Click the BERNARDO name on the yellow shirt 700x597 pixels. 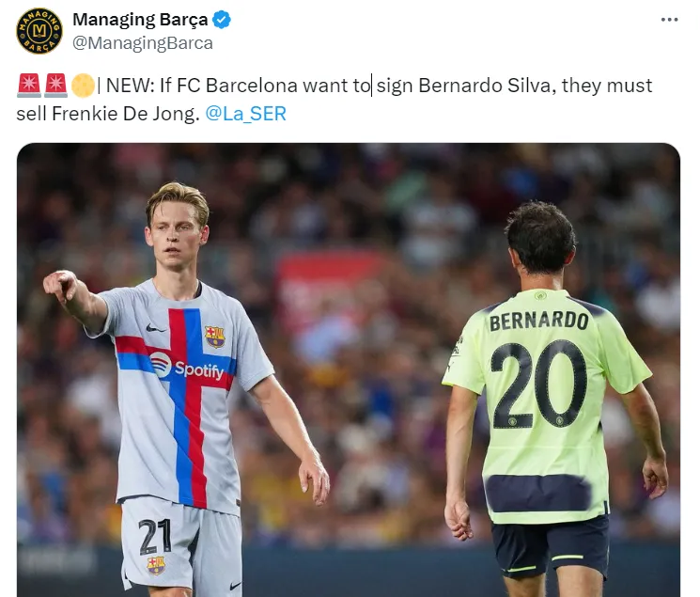[x=538, y=321]
